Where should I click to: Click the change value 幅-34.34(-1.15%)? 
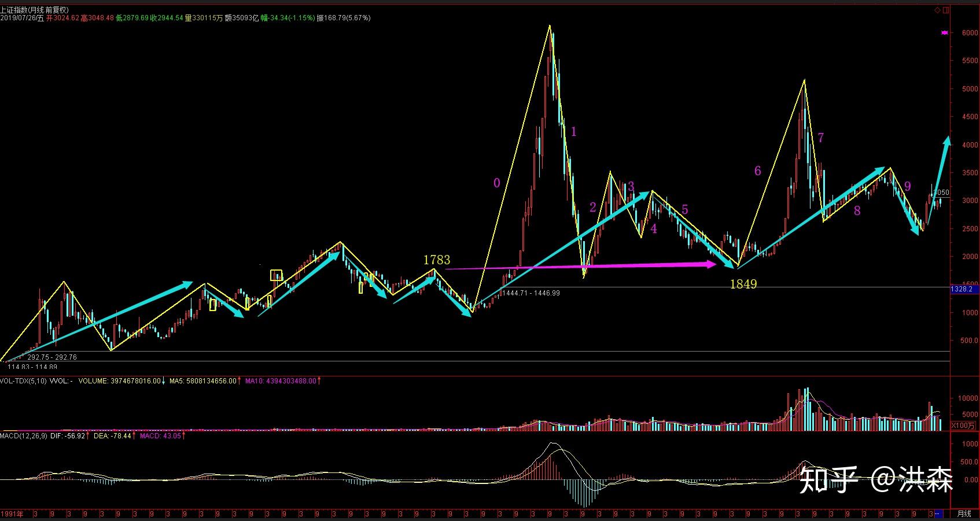coord(288,18)
